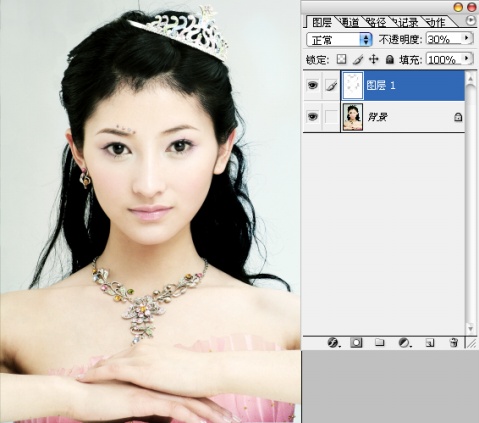Switch to the 路径 (Paths) tab
The height and width of the screenshot is (423, 479).
click(376, 23)
